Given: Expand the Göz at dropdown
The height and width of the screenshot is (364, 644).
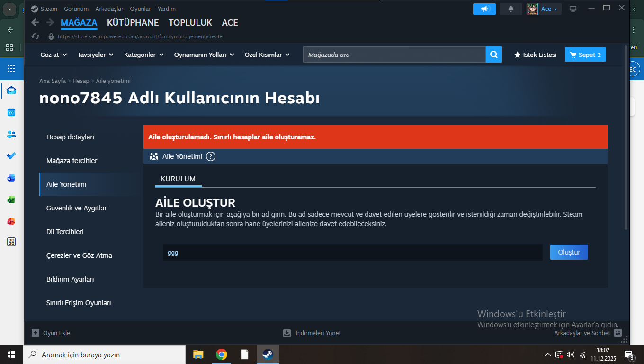Looking at the screenshot, I should (x=54, y=55).
